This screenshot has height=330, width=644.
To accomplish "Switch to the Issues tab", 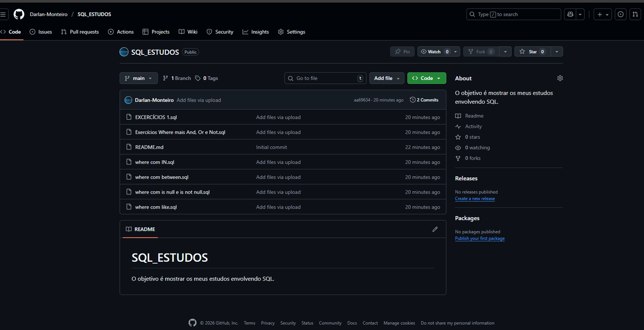I will point(41,32).
